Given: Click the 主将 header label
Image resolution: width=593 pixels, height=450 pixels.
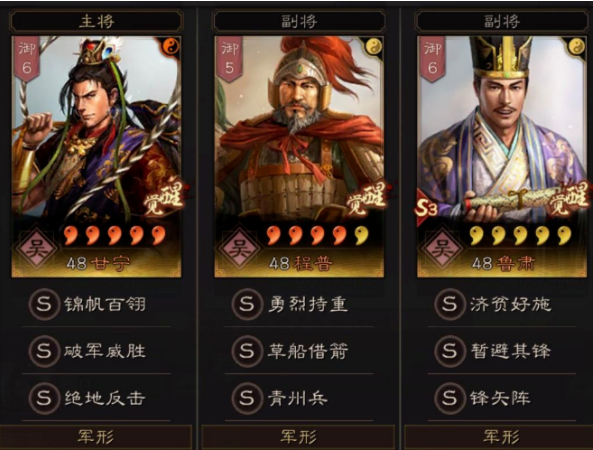Looking at the screenshot, I should (x=96, y=21).
